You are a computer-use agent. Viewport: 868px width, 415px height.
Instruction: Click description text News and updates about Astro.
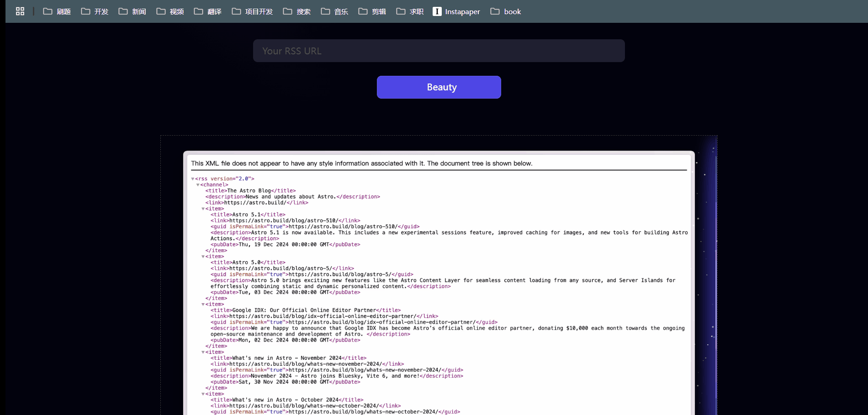tap(291, 197)
